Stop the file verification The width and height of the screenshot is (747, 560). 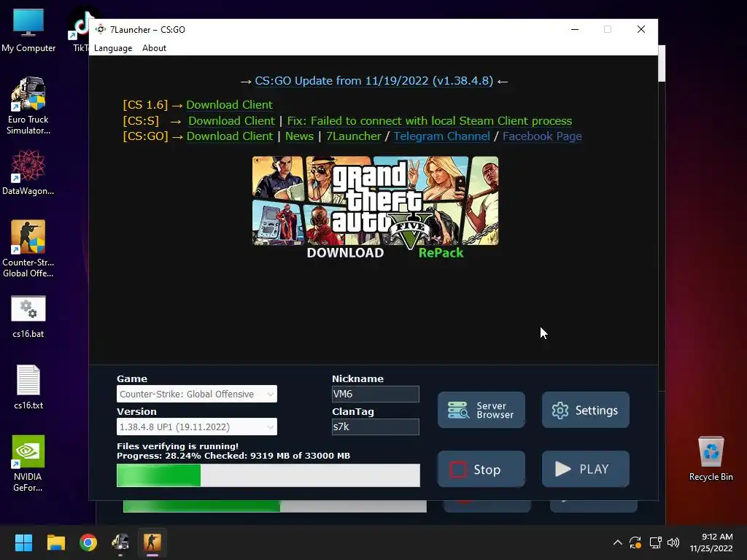[x=481, y=470]
